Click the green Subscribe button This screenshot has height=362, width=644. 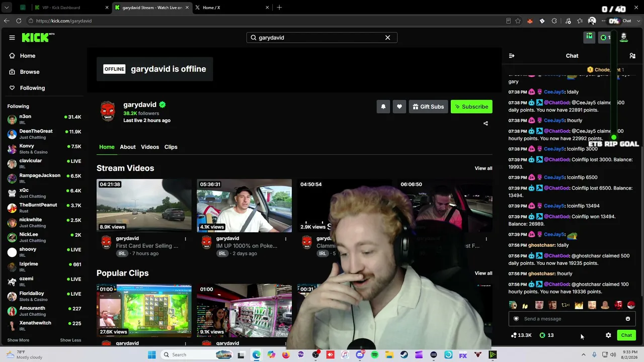coord(471,107)
